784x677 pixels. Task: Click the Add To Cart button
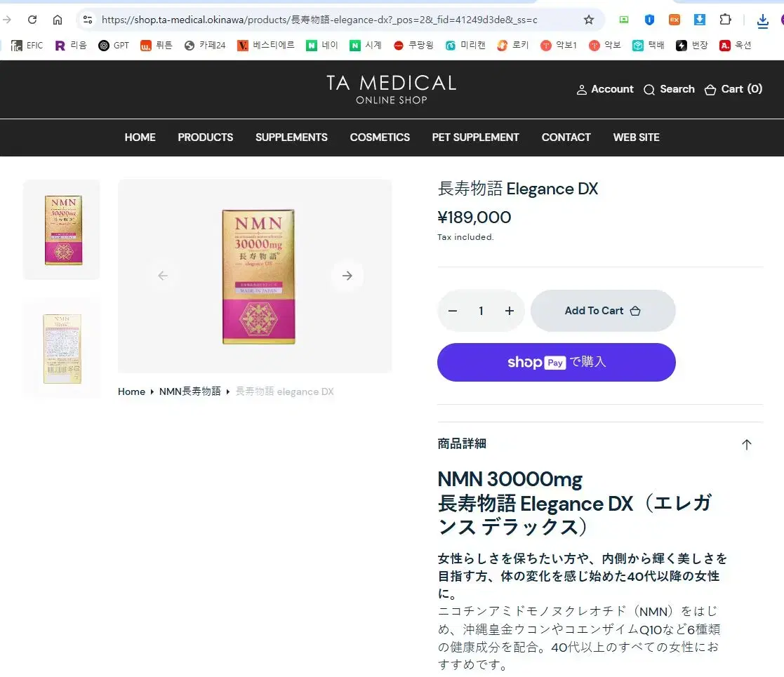[603, 311]
